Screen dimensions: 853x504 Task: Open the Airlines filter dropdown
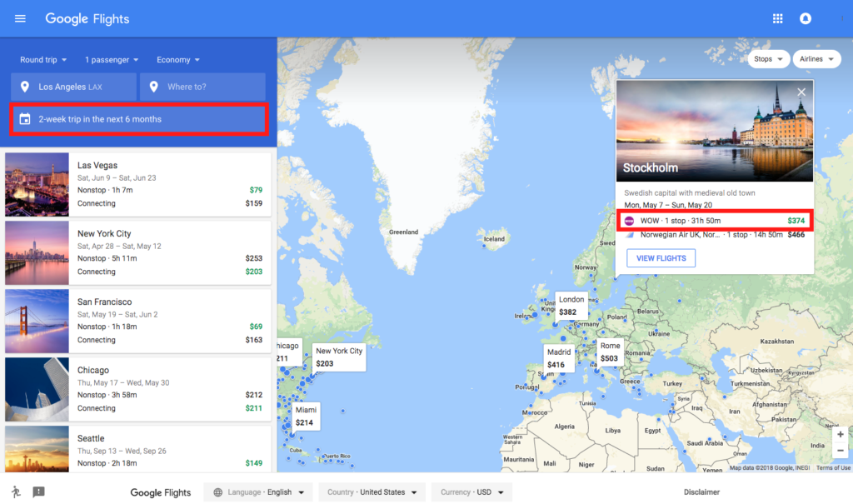coord(816,59)
